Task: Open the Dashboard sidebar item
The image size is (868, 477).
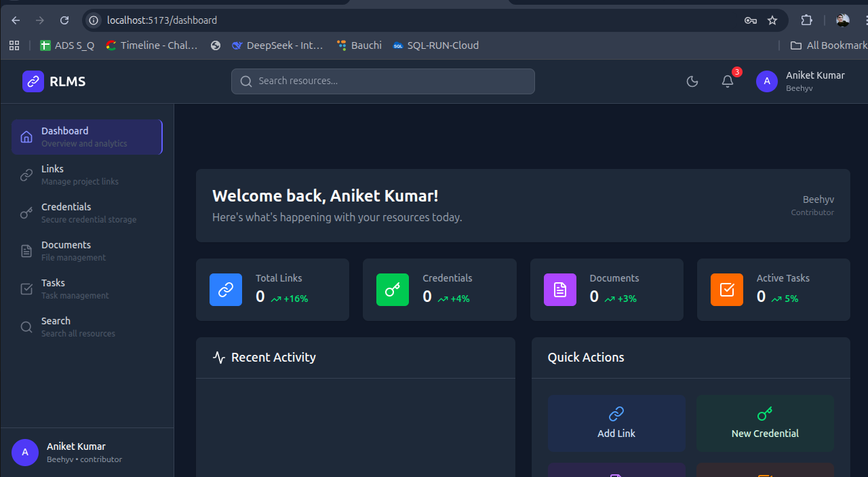Action: (x=87, y=136)
